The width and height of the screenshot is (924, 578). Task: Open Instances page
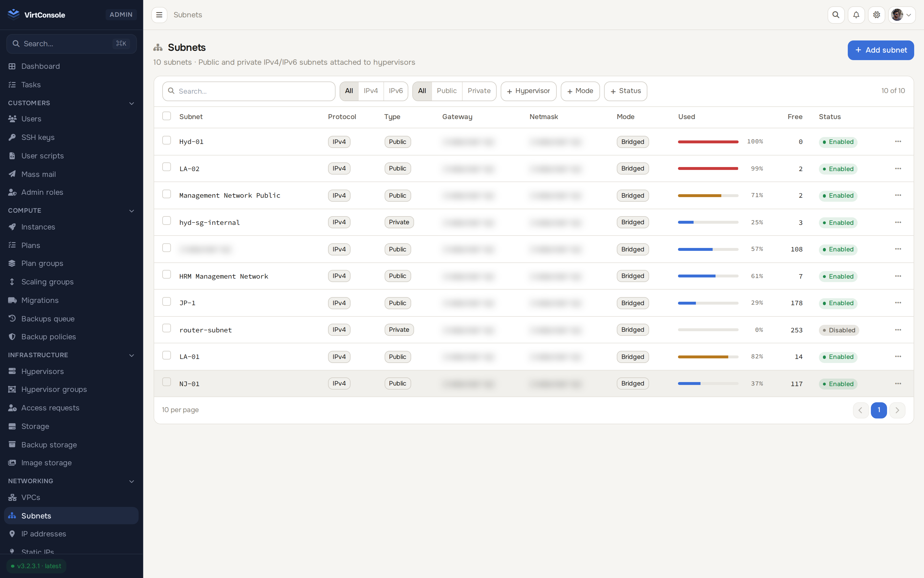[71, 227]
